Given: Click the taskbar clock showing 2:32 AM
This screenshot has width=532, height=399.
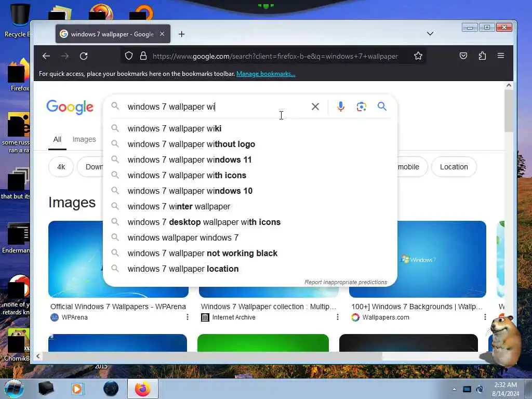Looking at the screenshot, I should [506, 389].
